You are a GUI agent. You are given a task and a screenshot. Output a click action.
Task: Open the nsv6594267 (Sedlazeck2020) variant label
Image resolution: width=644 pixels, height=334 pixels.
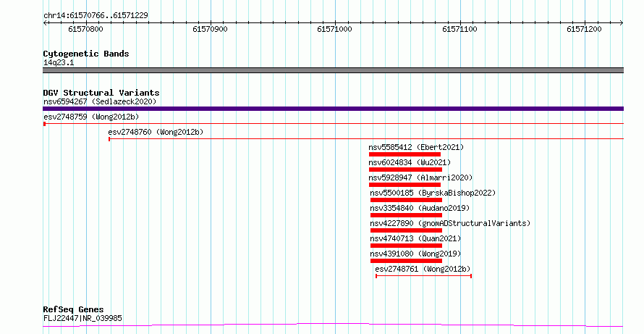100,101
